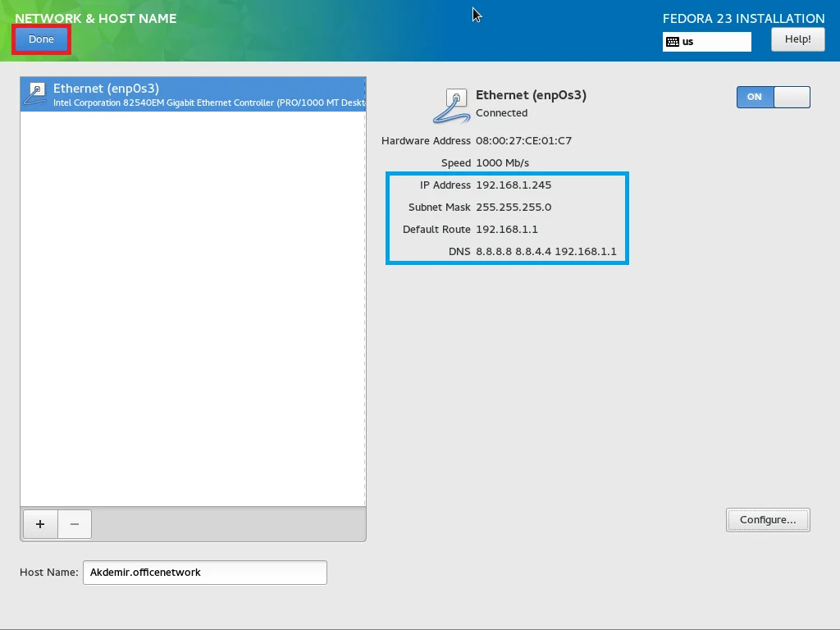Viewport: 840px width, 630px height.
Task: Click the DNS servers value line
Action: [546, 251]
